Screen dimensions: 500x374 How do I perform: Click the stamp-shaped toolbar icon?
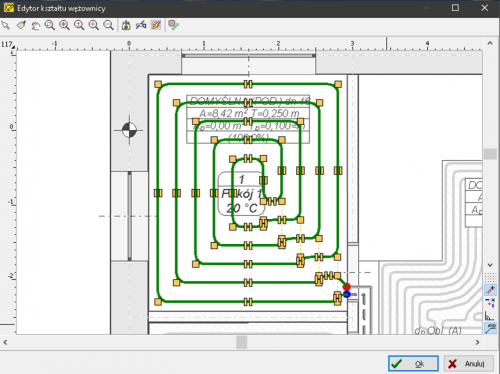pos(126,25)
